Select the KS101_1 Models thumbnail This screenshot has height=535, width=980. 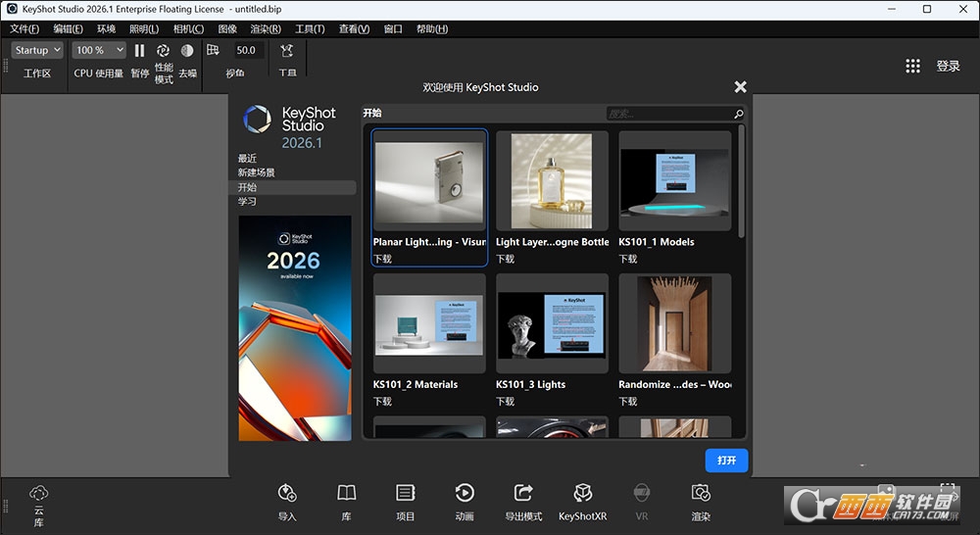click(x=674, y=182)
